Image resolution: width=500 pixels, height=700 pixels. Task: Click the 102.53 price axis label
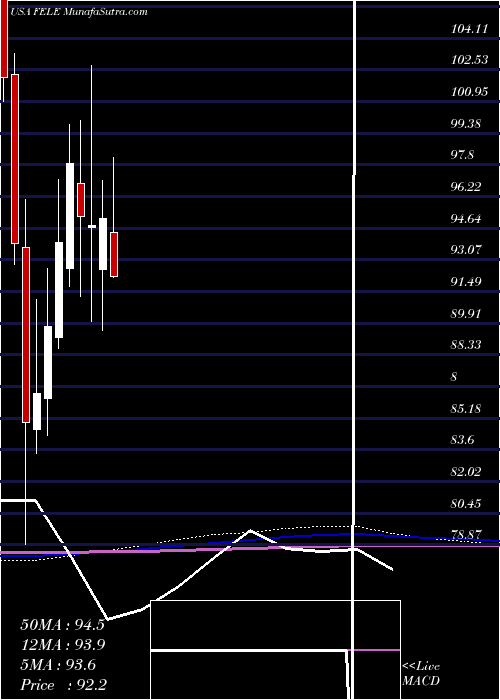click(469, 60)
